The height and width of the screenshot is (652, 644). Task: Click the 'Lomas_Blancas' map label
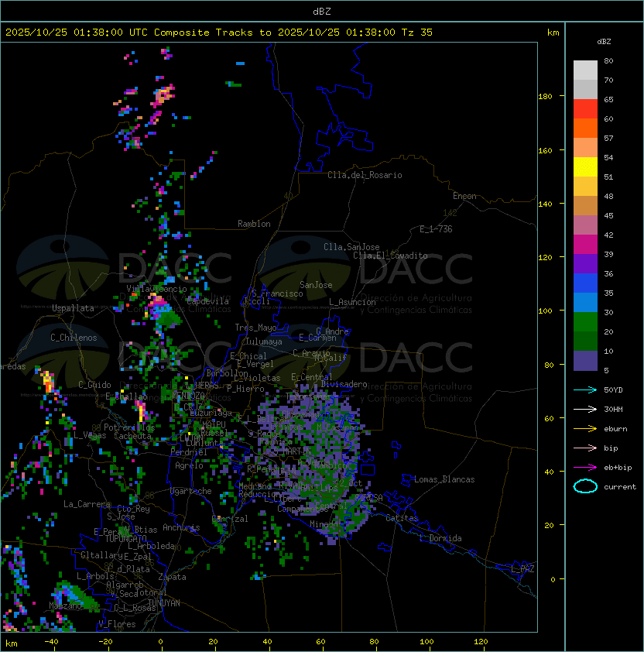(x=444, y=479)
